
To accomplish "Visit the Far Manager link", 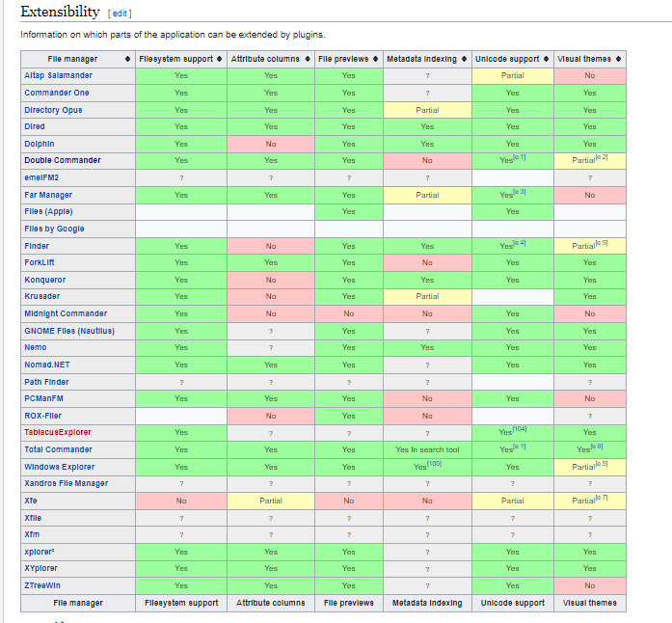I will (48, 195).
